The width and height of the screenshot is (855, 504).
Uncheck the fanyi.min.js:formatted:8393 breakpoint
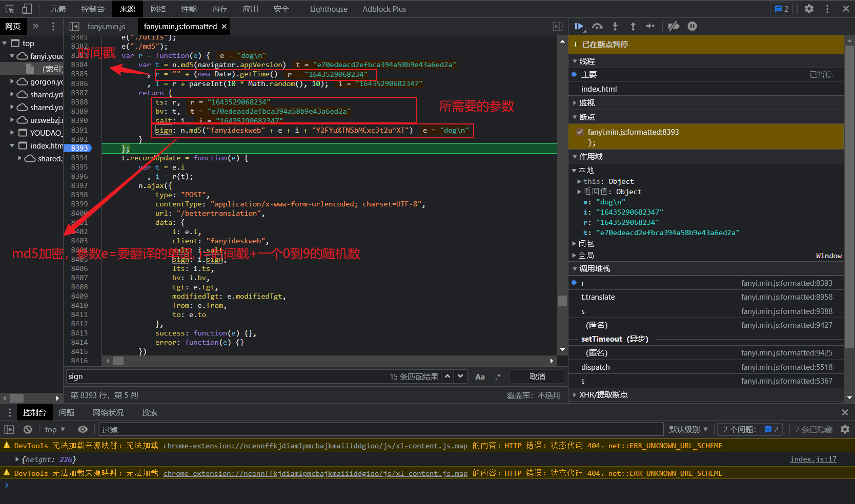[580, 132]
